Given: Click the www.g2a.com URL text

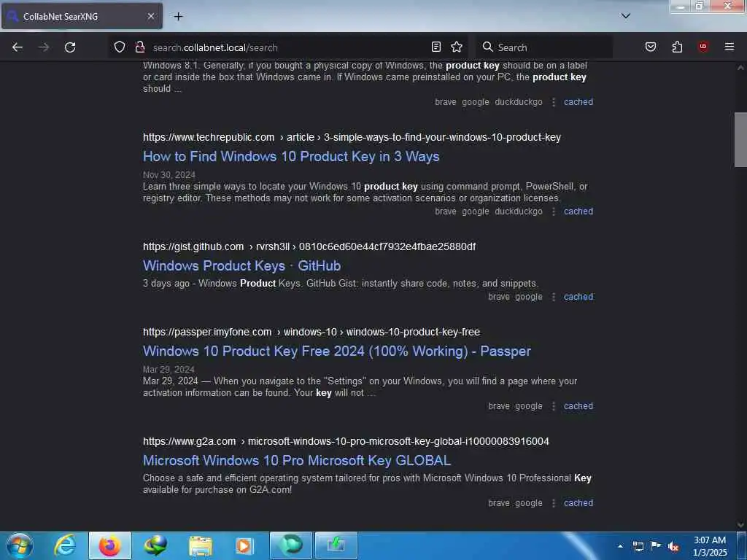Looking at the screenshot, I should click(189, 441).
